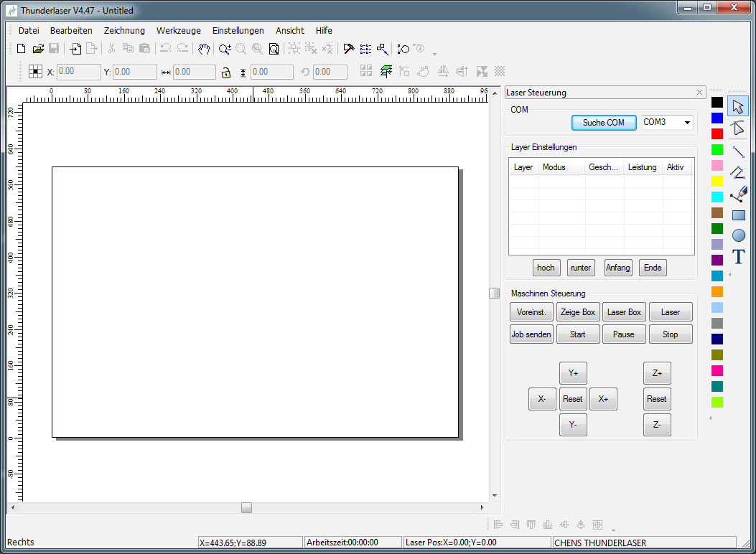This screenshot has width=756, height=554.
Task: Open the Werkzeuge menu
Action: pyautogui.click(x=179, y=30)
